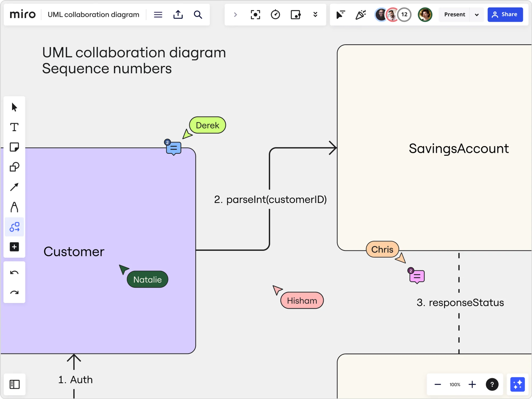Screen dimensions: 532x399
Task: Select the Text tool in left toolbar
Action: point(14,127)
